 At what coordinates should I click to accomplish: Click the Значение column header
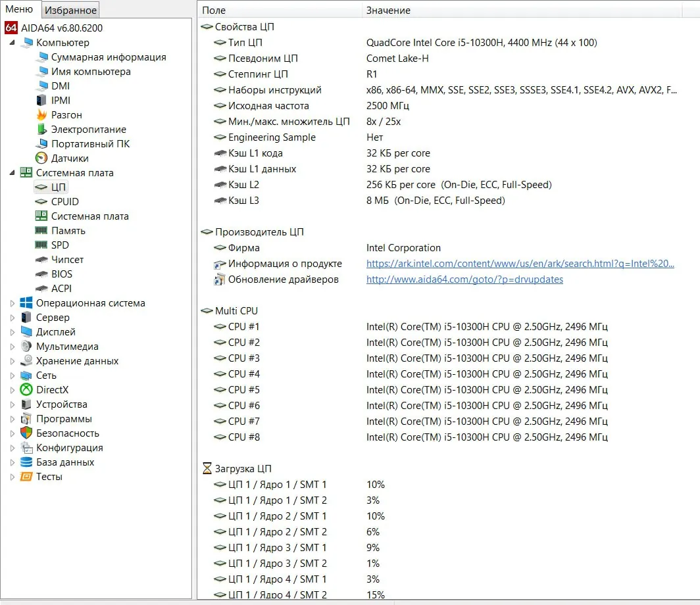click(522, 11)
